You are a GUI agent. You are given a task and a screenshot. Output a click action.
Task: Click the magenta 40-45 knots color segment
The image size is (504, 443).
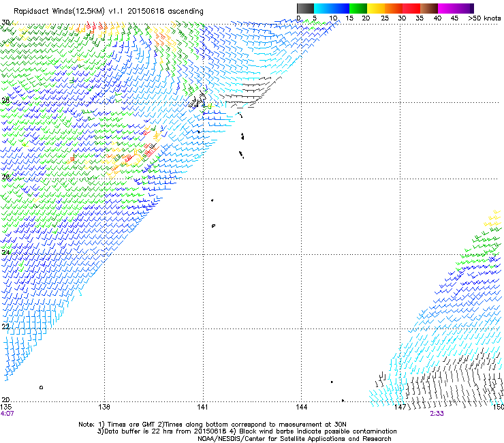[x=447, y=8]
